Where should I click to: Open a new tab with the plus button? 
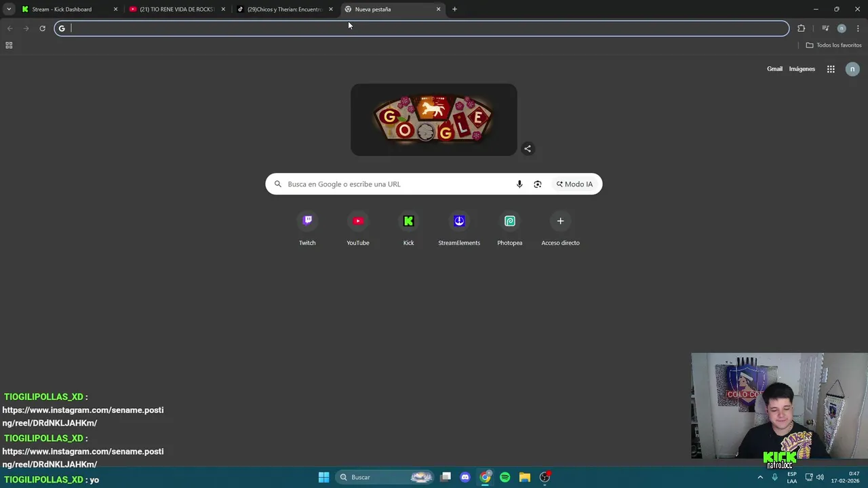tap(454, 9)
